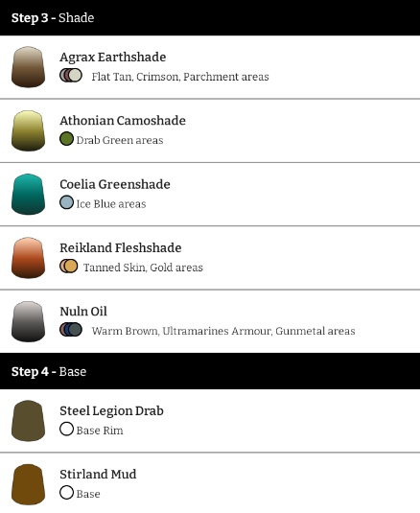Click the Step 4 - Base header
The image size is (420, 513).
[210, 371]
